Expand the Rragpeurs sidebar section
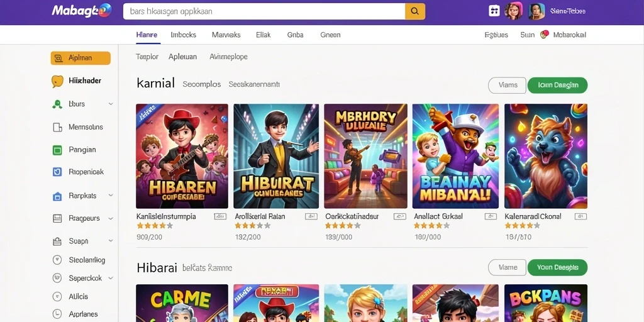Image resolution: width=644 pixels, height=322 pixels. pyautogui.click(x=111, y=218)
